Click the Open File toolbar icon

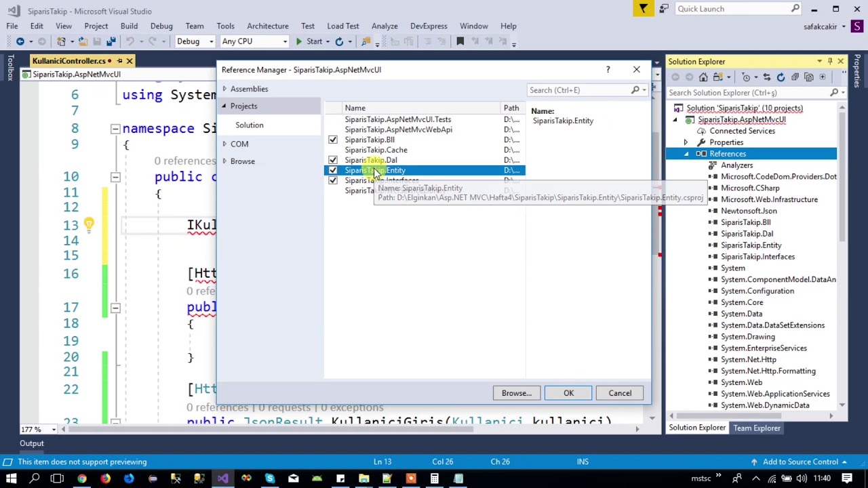pyautogui.click(x=83, y=41)
